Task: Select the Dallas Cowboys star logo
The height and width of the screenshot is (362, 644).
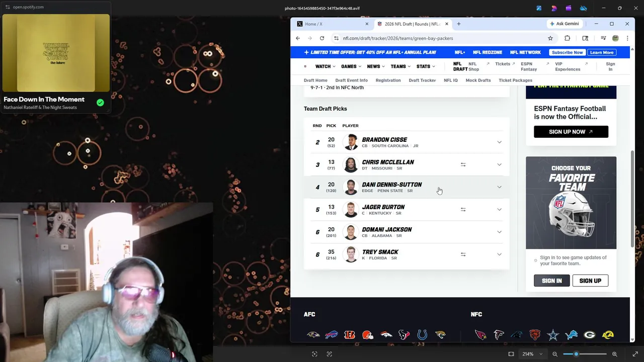Action: tap(553, 335)
